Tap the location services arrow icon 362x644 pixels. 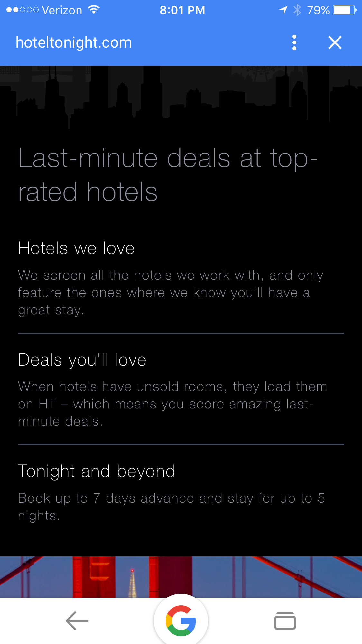(283, 10)
